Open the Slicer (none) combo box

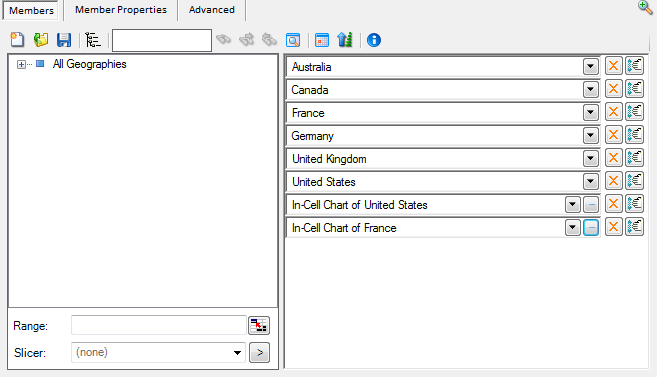click(158, 352)
